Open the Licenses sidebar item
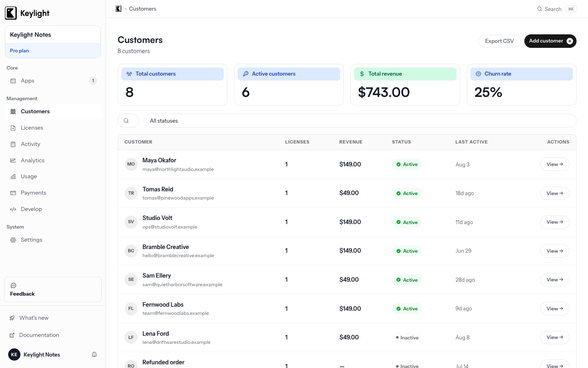 pos(53,128)
